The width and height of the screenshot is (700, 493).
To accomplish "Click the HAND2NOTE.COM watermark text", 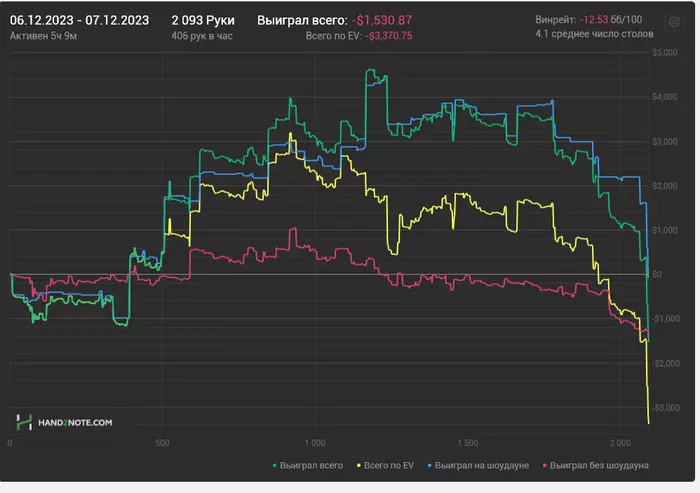I will (76, 423).
